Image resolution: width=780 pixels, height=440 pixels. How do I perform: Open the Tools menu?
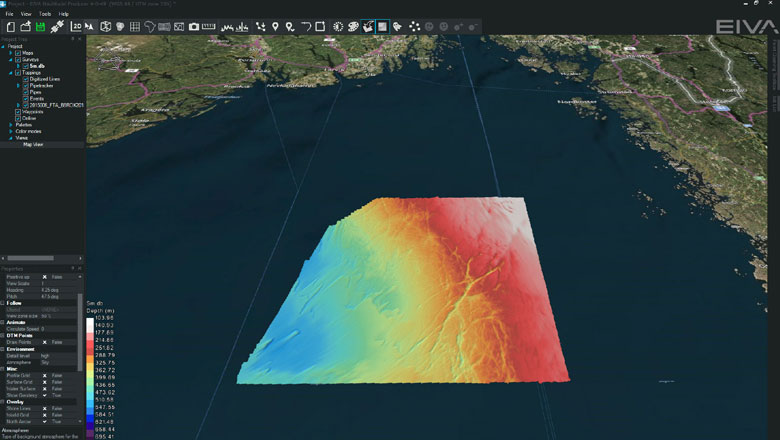click(46, 14)
